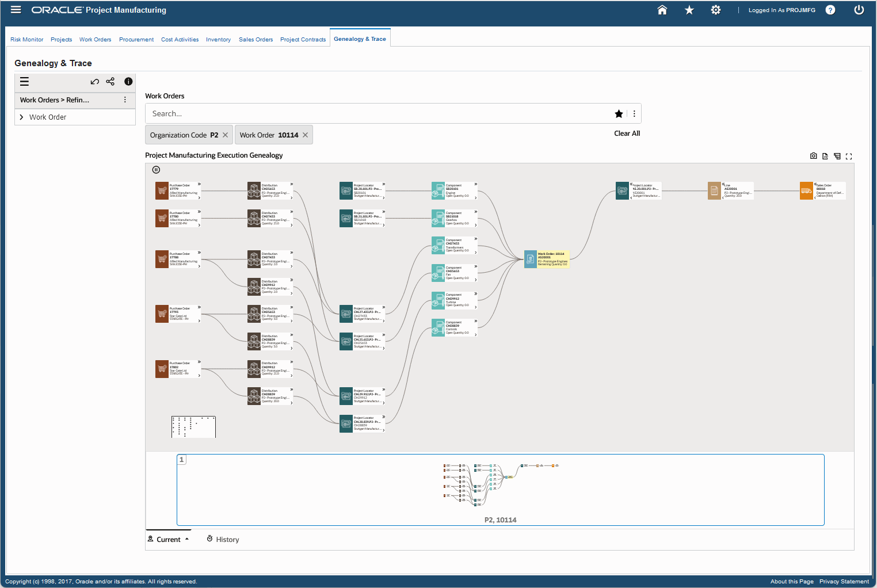877x588 pixels.
Task: Select the P2, 10114 overview panel
Action: pos(501,490)
